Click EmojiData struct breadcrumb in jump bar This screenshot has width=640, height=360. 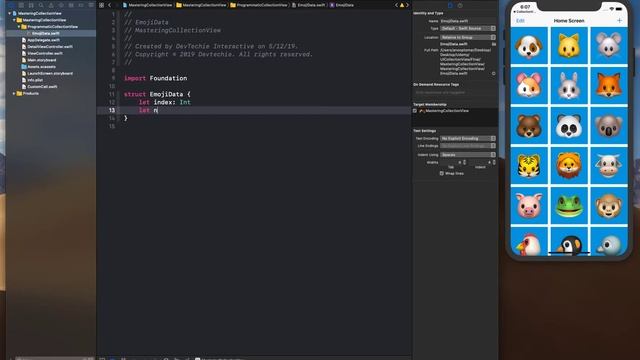point(342,5)
